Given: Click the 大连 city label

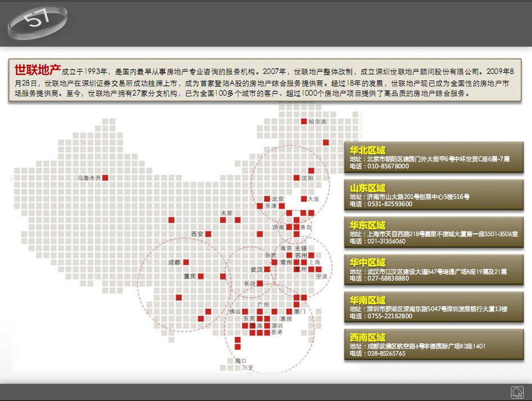Looking at the screenshot, I should [x=313, y=199].
